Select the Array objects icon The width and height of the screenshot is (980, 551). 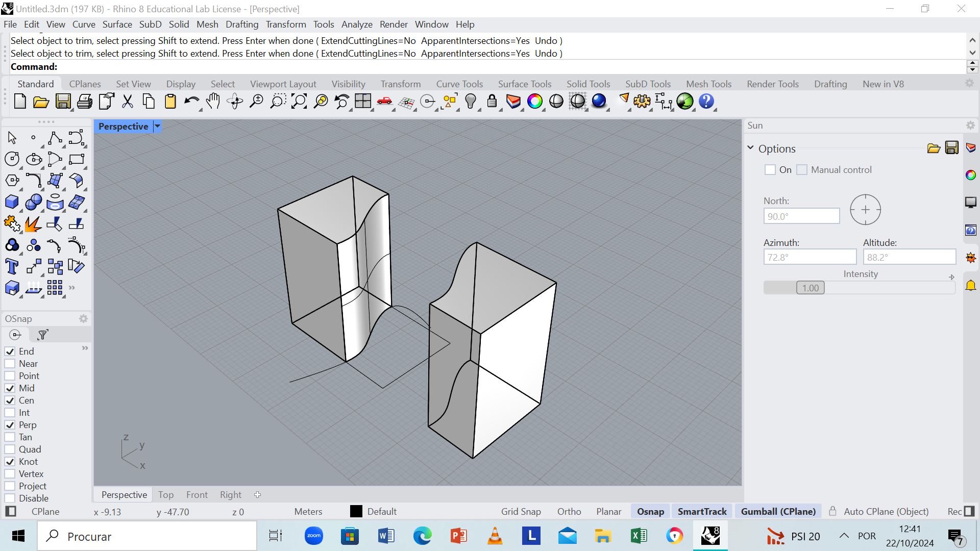point(56,288)
